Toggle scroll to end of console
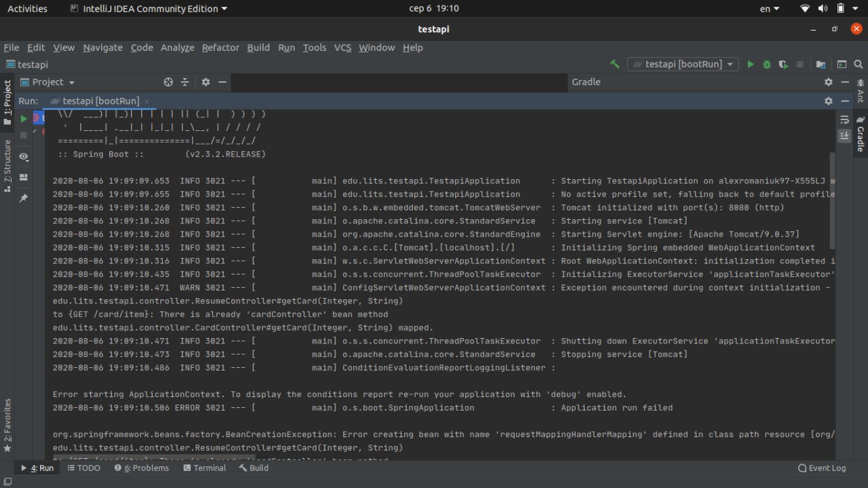This screenshot has height=488, width=868. point(844,136)
